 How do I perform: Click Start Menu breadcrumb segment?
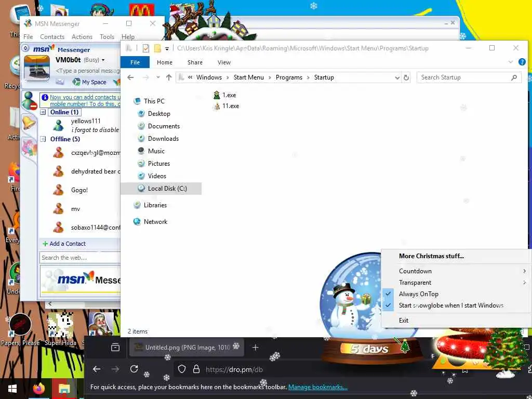[x=248, y=77]
